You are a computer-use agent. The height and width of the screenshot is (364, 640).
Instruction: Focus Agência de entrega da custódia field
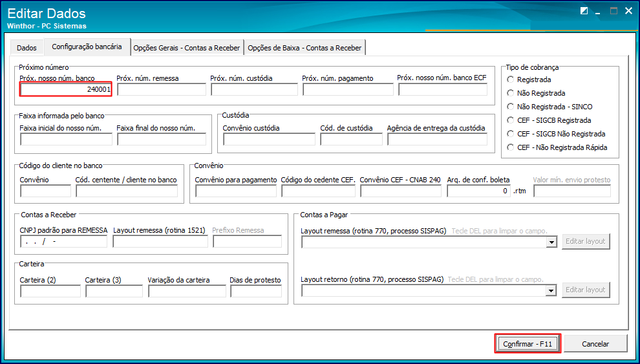coord(438,140)
